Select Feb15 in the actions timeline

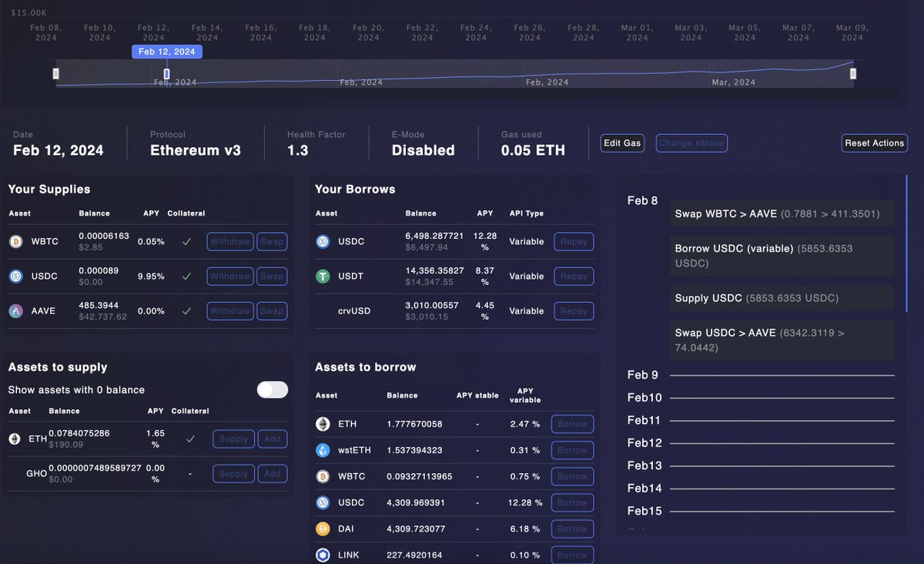[x=644, y=511]
